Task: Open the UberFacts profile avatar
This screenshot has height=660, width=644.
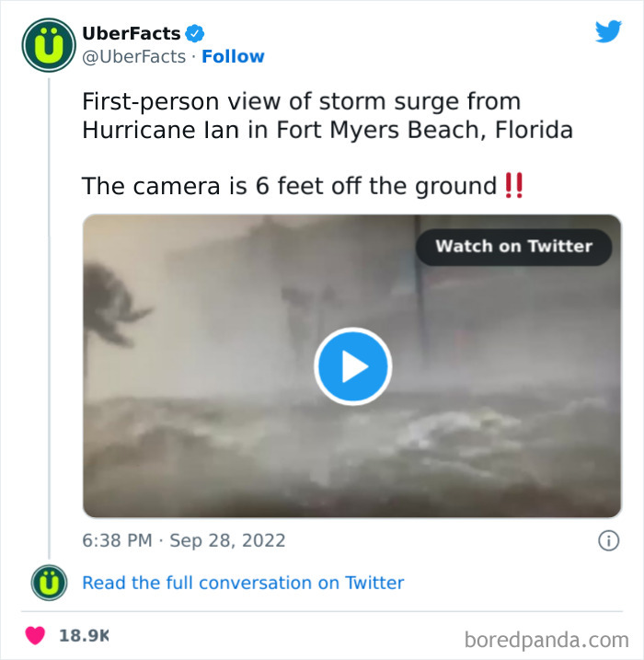Action: point(49,45)
